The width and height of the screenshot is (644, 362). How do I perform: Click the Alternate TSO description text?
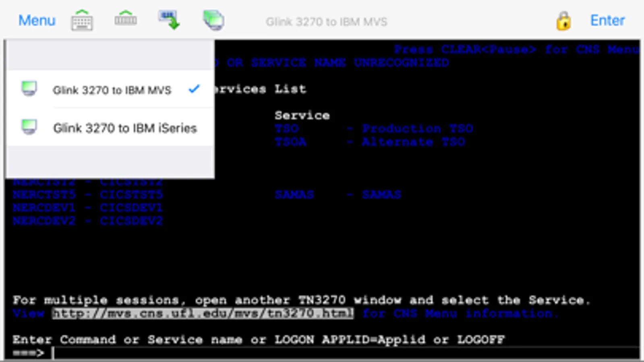point(413,142)
